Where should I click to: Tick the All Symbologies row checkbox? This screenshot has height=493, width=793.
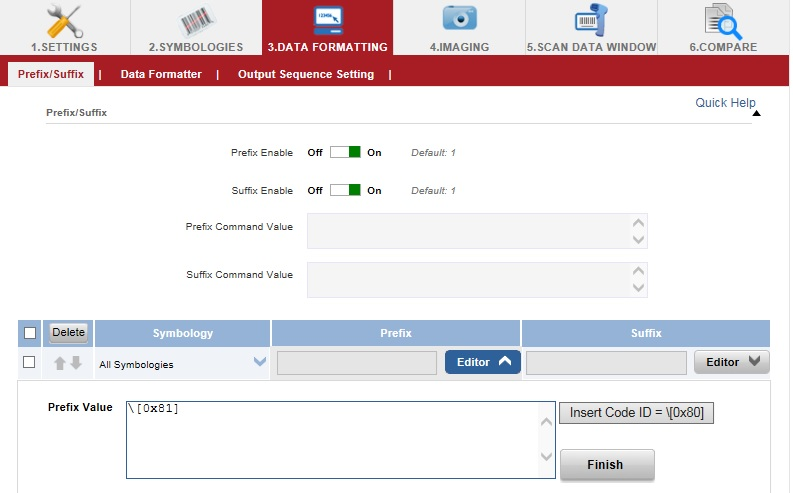click(30, 362)
